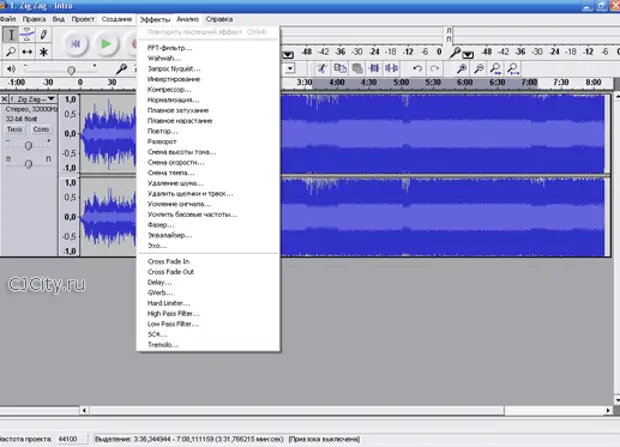Open the Справка menu
The width and height of the screenshot is (620, 447).
point(218,19)
